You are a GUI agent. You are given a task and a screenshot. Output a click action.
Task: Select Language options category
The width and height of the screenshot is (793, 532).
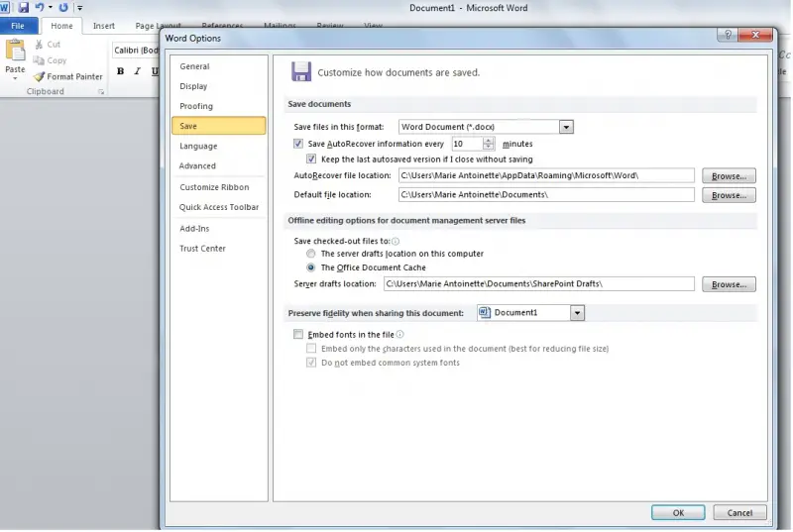(x=218, y=146)
